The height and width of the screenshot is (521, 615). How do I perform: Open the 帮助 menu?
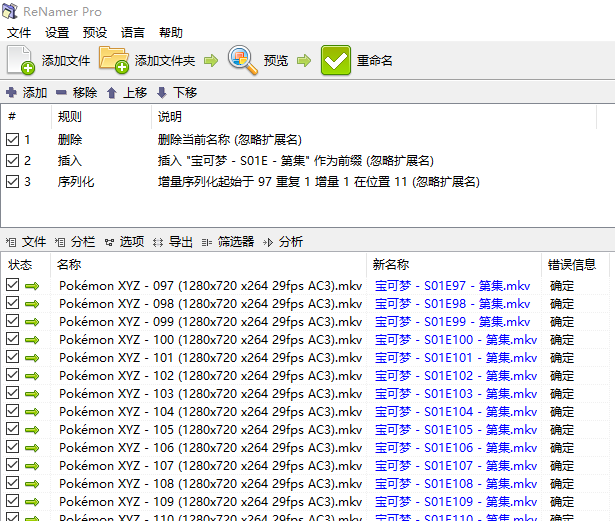[x=171, y=33]
